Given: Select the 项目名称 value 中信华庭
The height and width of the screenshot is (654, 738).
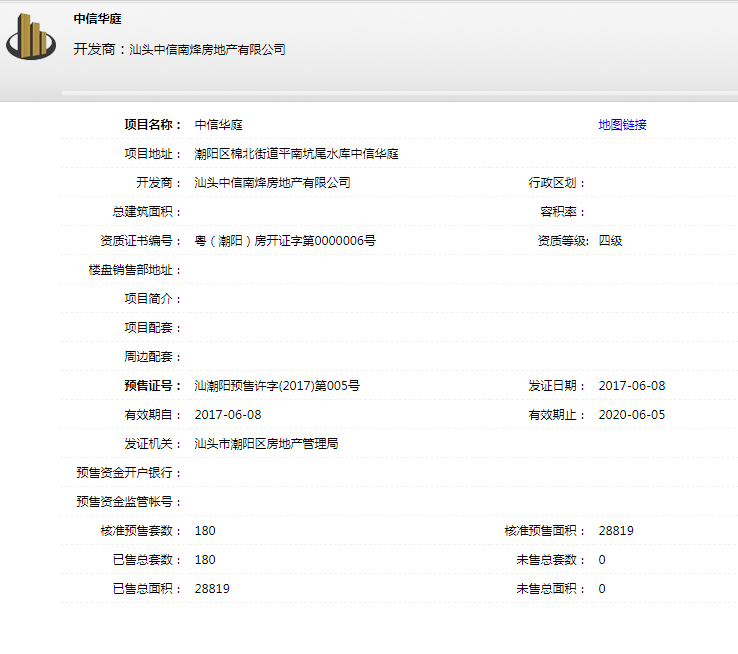Looking at the screenshot, I should (x=218, y=125).
